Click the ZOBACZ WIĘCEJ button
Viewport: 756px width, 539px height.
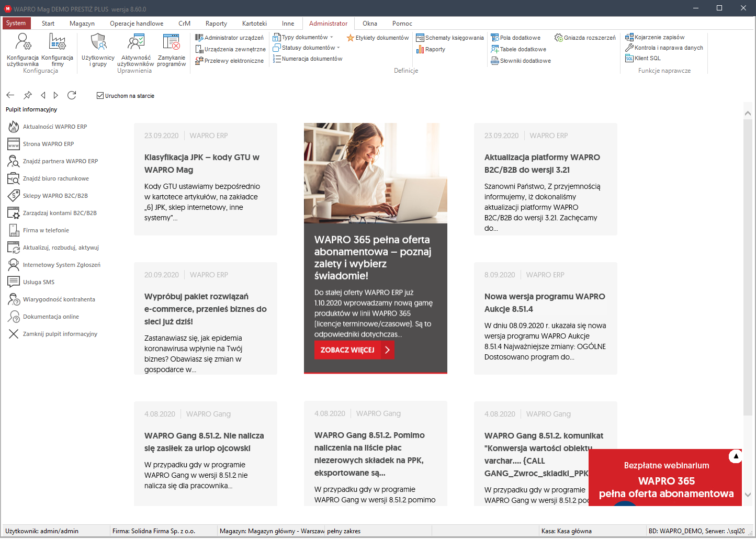click(x=354, y=350)
